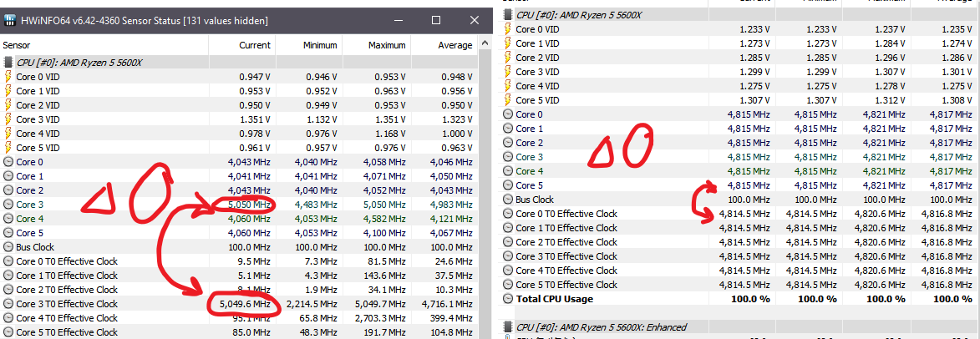Sort by the Sensor column header
Image resolution: width=980 pixels, height=339 pixels.
[105, 45]
